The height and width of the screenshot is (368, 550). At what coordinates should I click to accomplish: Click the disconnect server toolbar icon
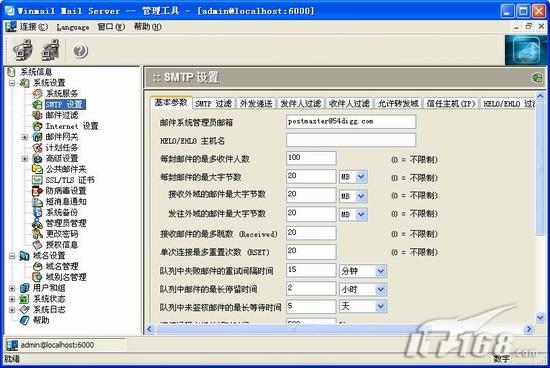coord(51,50)
